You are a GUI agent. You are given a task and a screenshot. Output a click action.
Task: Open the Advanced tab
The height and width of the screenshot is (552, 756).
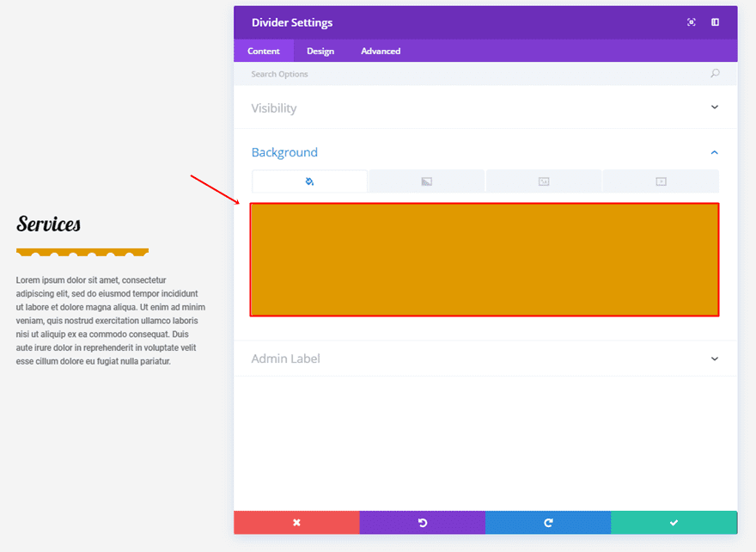pos(381,51)
